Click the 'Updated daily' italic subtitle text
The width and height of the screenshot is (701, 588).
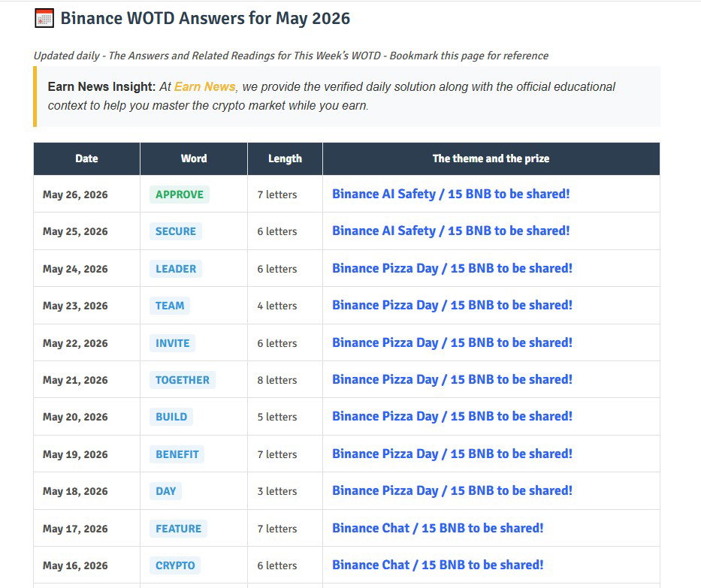pos(291,56)
